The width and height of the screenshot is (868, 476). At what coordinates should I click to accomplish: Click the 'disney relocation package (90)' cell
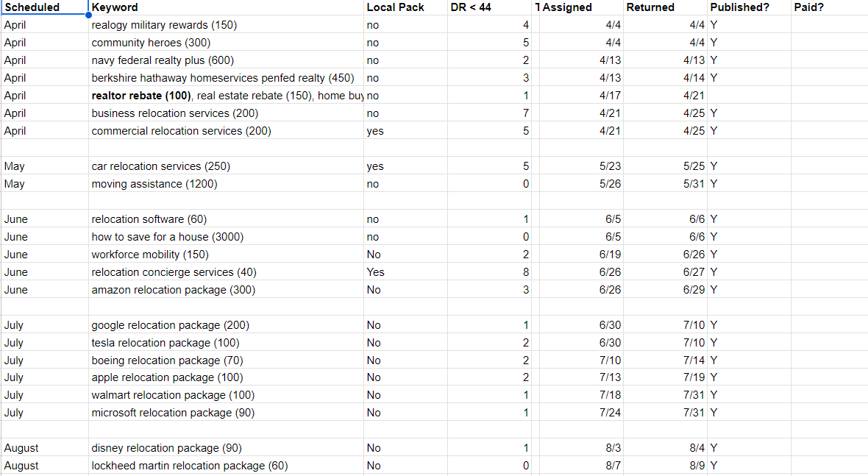pyautogui.click(x=166, y=448)
